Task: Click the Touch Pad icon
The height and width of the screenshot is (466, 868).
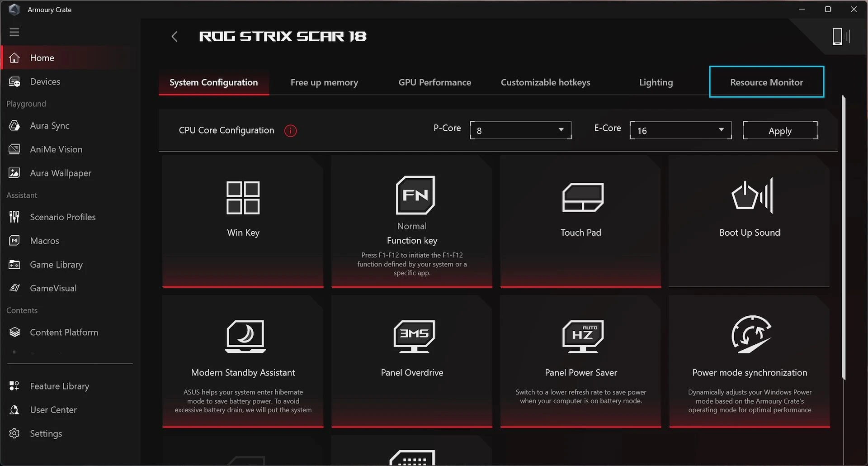Action: (x=583, y=197)
